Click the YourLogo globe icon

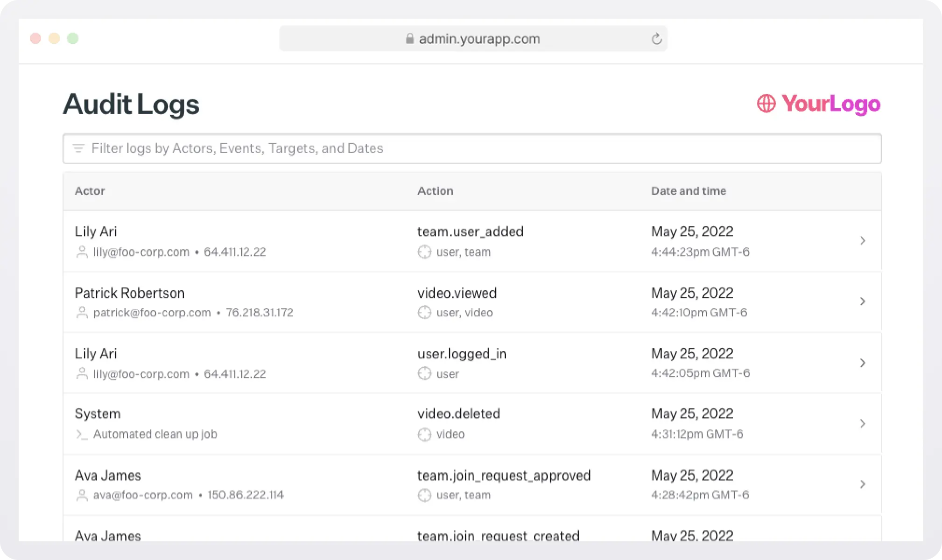pos(766,104)
